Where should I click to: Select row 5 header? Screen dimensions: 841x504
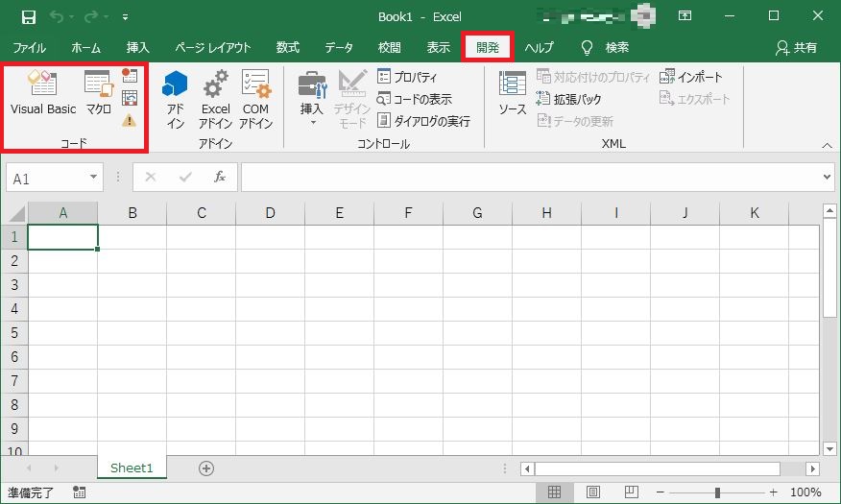point(14,333)
